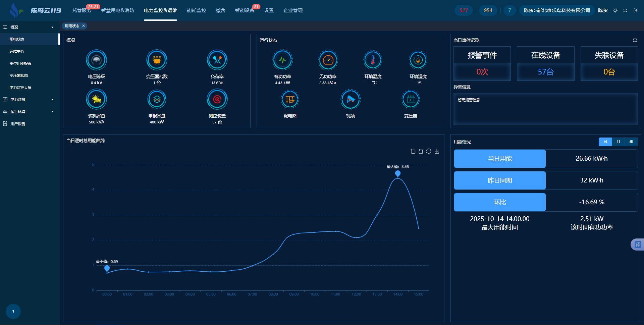Click the 环境温度 thermometer icon
644x325 pixels.
[373, 60]
